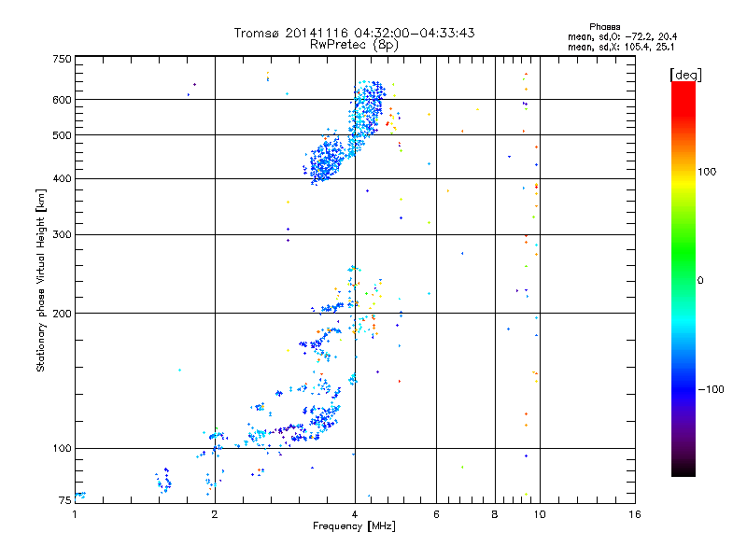Click the "mean, sd,X: 105.4, 25.1" line
The width and height of the screenshot is (747, 560).
click(x=621, y=48)
